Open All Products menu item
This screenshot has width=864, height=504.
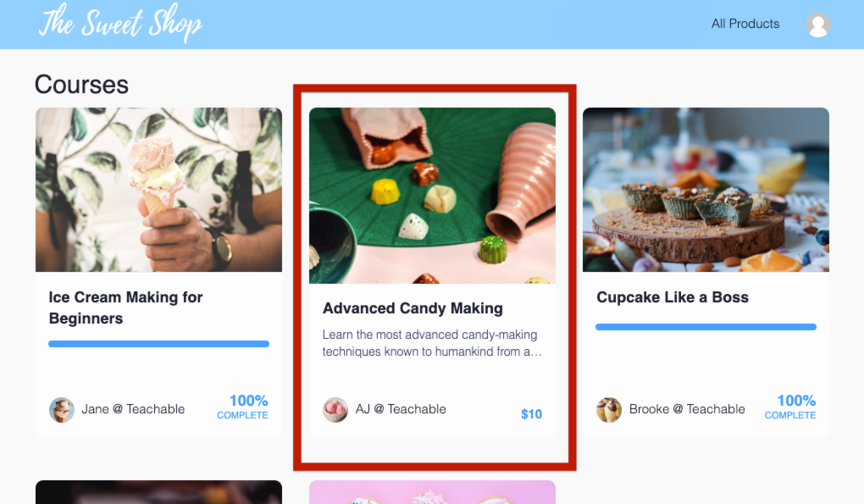pyautogui.click(x=745, y=24)
